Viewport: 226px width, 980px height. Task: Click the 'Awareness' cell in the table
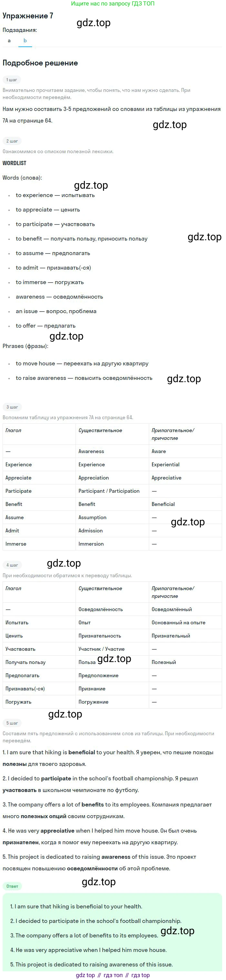[x=91, y=451]
